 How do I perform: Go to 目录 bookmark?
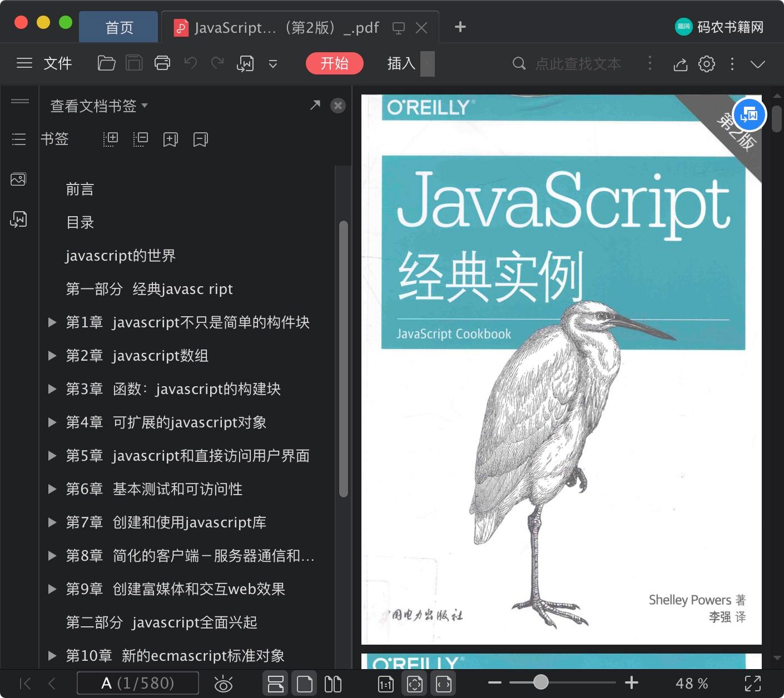coord(80,222)
